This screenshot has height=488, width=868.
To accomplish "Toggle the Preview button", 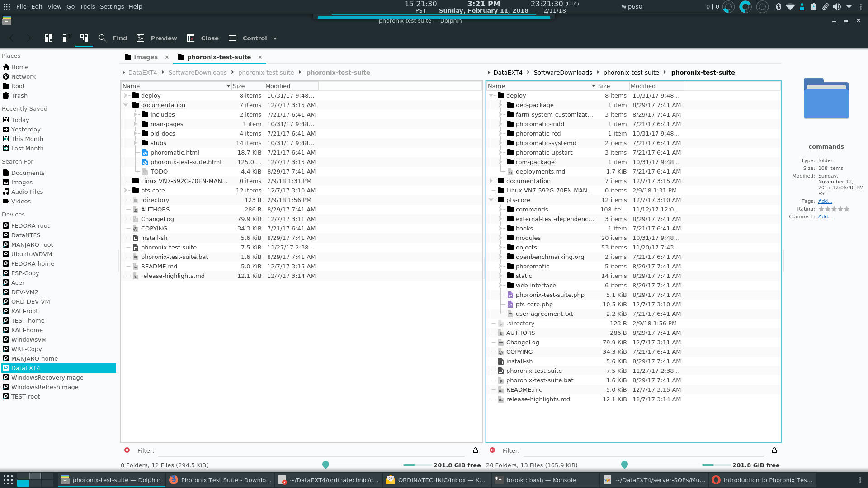I will [x=157, y=38].
